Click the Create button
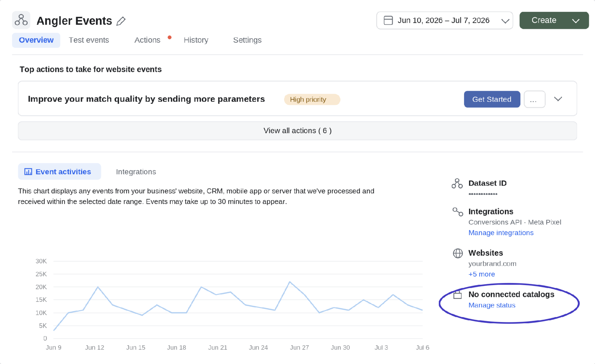This screenshot has width=595, height=364. point(544,20)
